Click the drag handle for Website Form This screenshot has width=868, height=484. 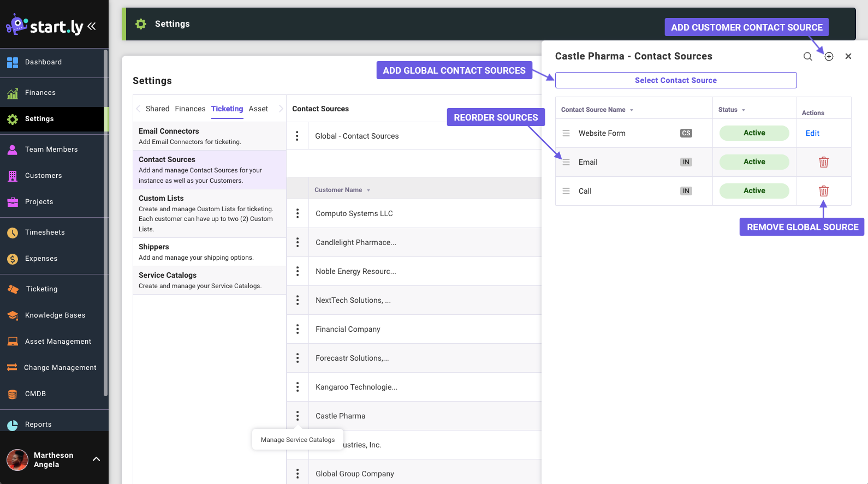click(566, 133)
